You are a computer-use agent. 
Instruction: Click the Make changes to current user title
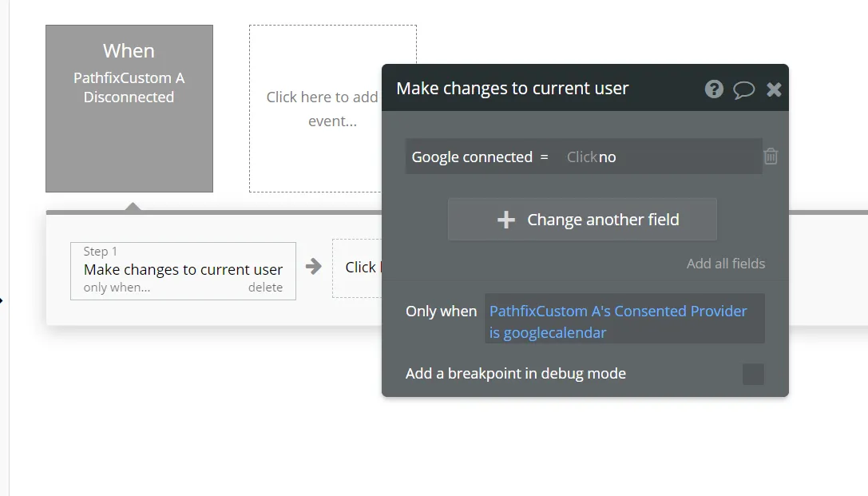513,89
